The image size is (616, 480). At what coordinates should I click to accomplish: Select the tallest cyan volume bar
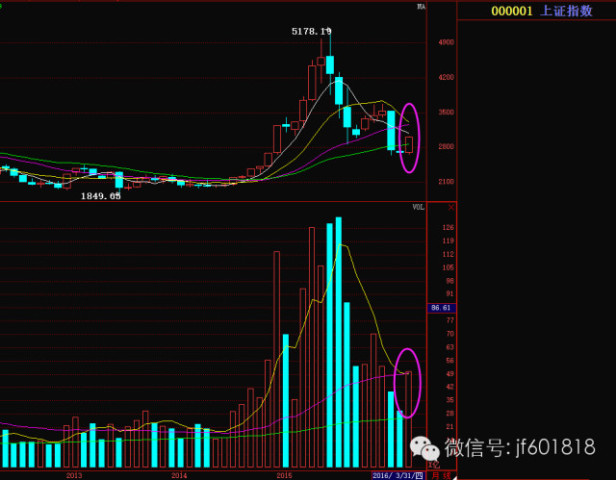point(339,342)
